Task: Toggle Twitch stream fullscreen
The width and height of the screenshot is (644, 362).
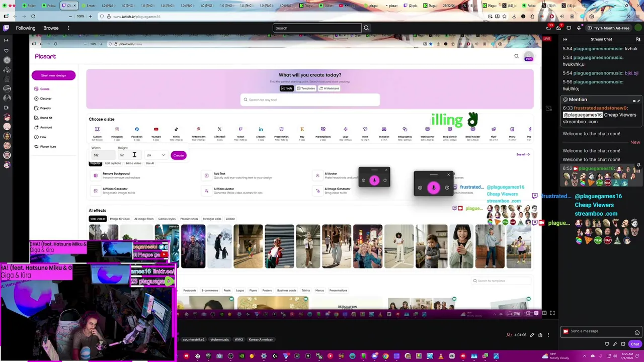Action: coord(552,313)
